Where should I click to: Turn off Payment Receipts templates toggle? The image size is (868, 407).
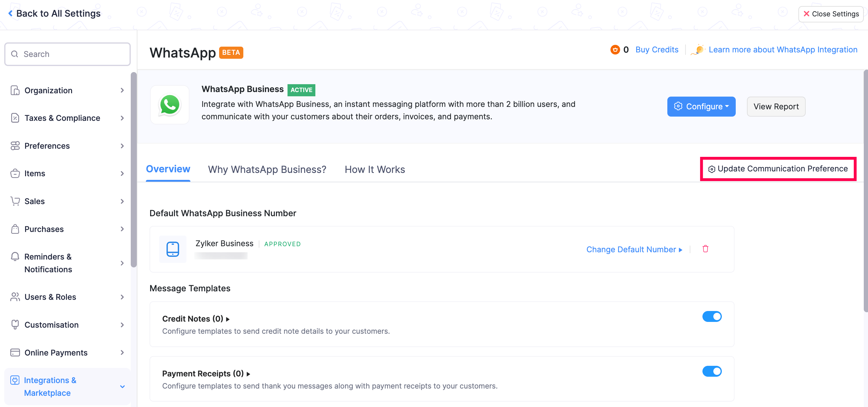coord(712,371)
